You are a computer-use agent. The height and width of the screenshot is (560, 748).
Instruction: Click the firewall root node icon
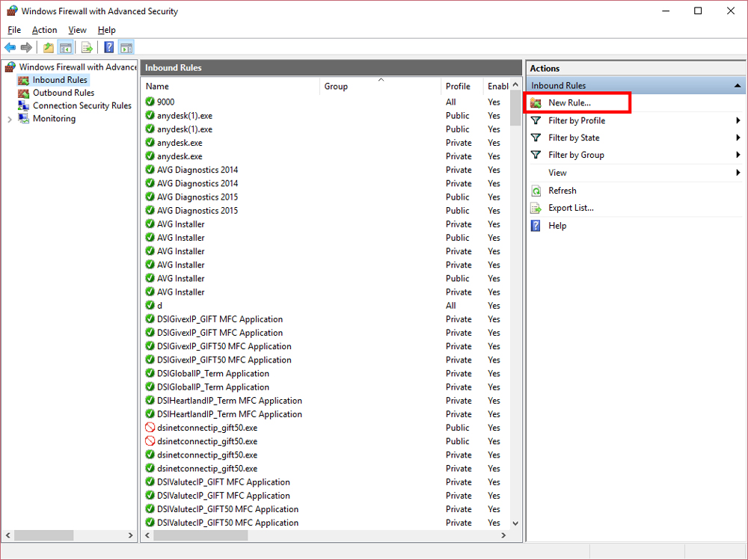(10, 67)
